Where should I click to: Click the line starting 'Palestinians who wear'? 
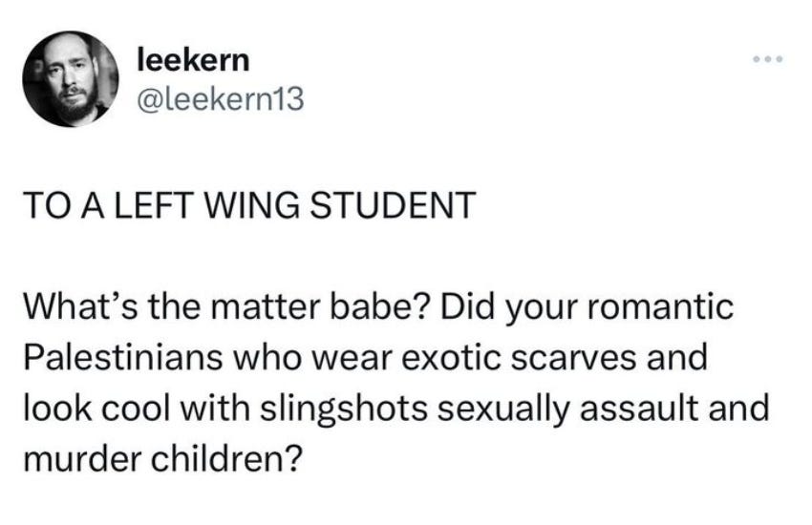tap(366, 357)
